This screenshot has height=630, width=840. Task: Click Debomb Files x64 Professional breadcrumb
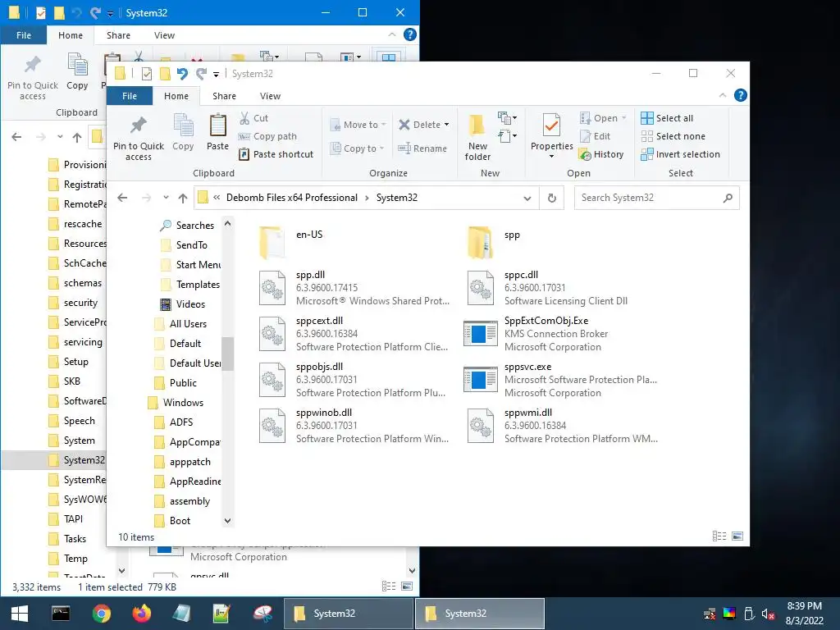(x=292, y=198)
